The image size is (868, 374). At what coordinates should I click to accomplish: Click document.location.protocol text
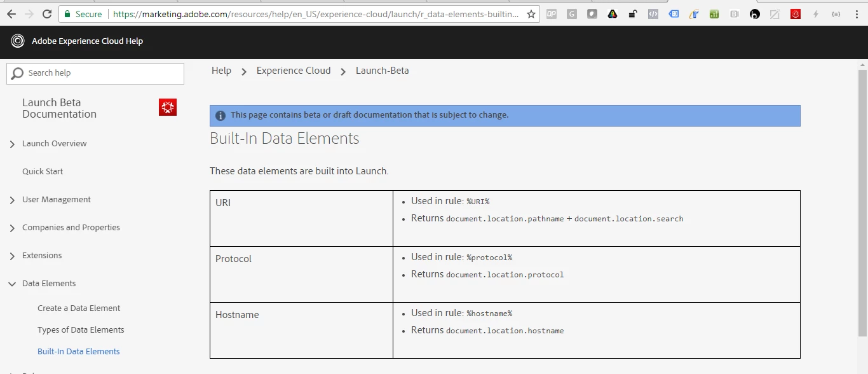(x=505, y=275)
